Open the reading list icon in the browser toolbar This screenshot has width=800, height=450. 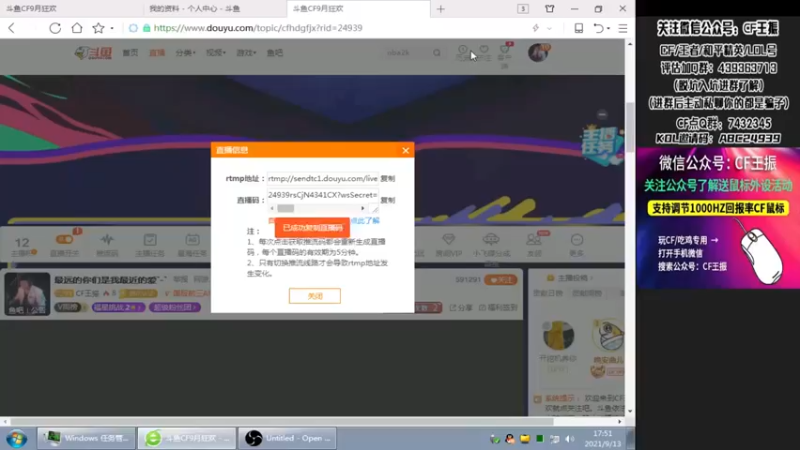(x=579, y=28)
